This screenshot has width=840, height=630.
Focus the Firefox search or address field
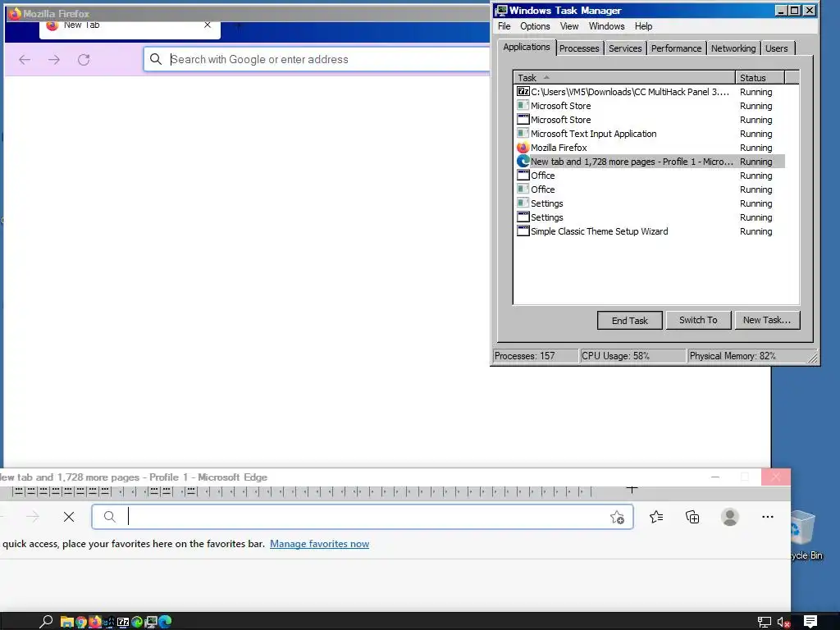[316, 59]
